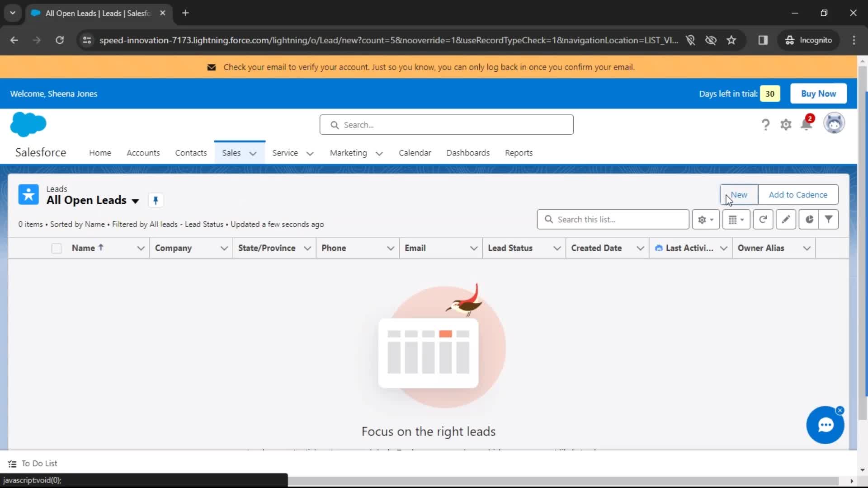Pin the All Open Leads list view
Image resolution: width=868 pixels, height=488 pixels.
156,200
